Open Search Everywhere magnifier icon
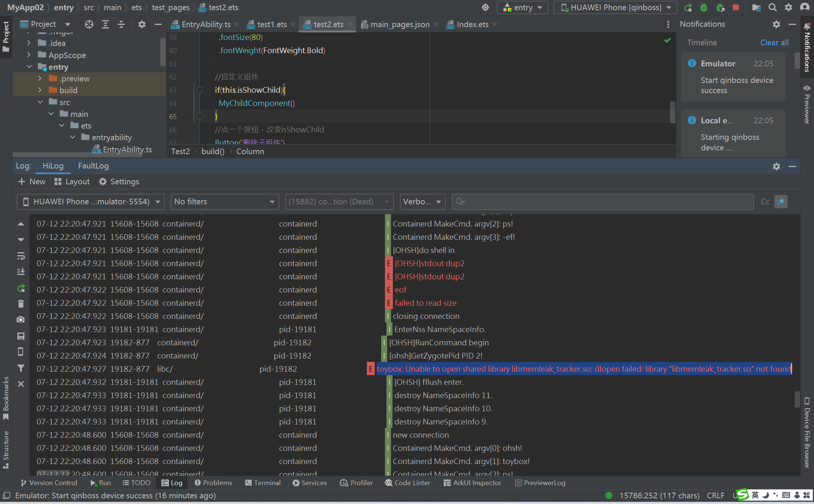The height and width of the screenshot is (504, 814). pos(773,8)
